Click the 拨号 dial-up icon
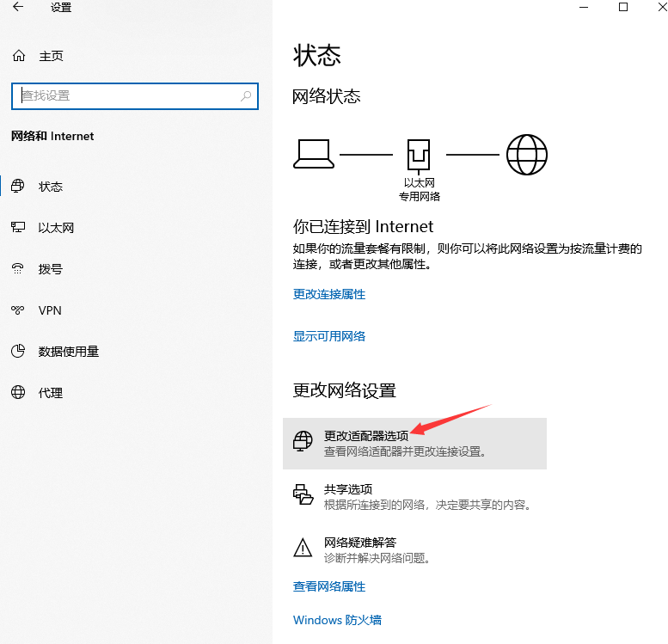The height and width of the screenshot is (644, 668). click(x=18, y=269)
